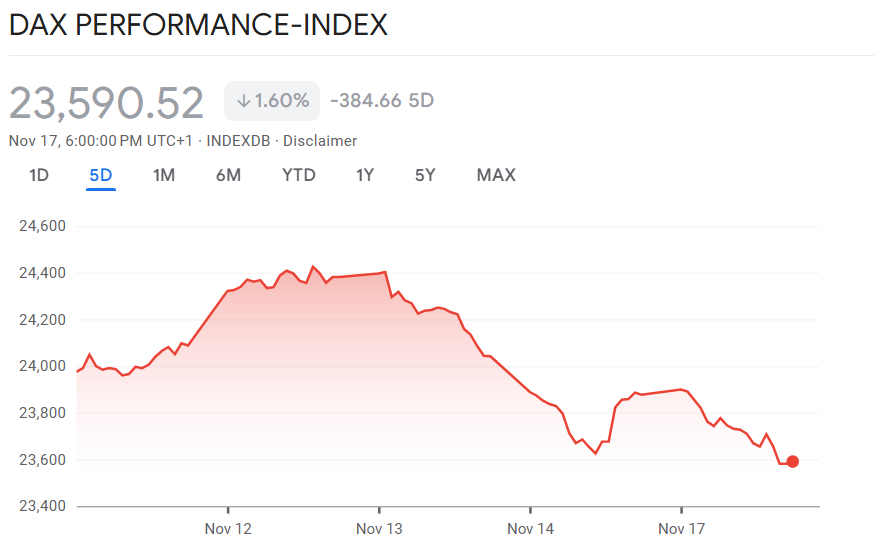Screen dimensions: 874x544
Task: Show the MAX time range
Action: (x=496, y=175)
